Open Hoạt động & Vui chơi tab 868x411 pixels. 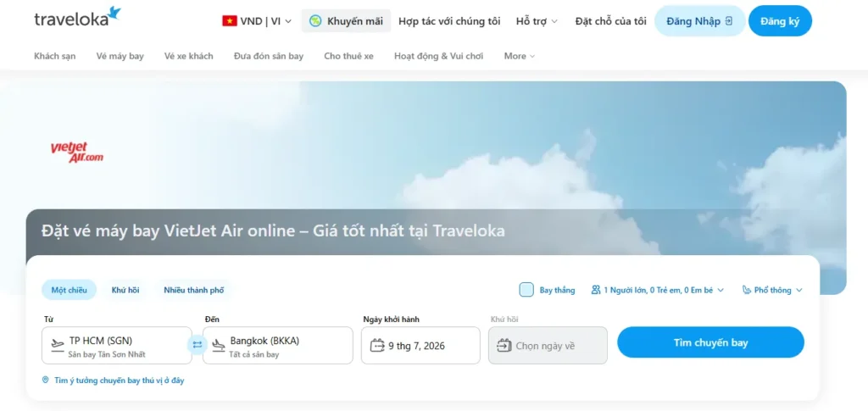point(438,56)
